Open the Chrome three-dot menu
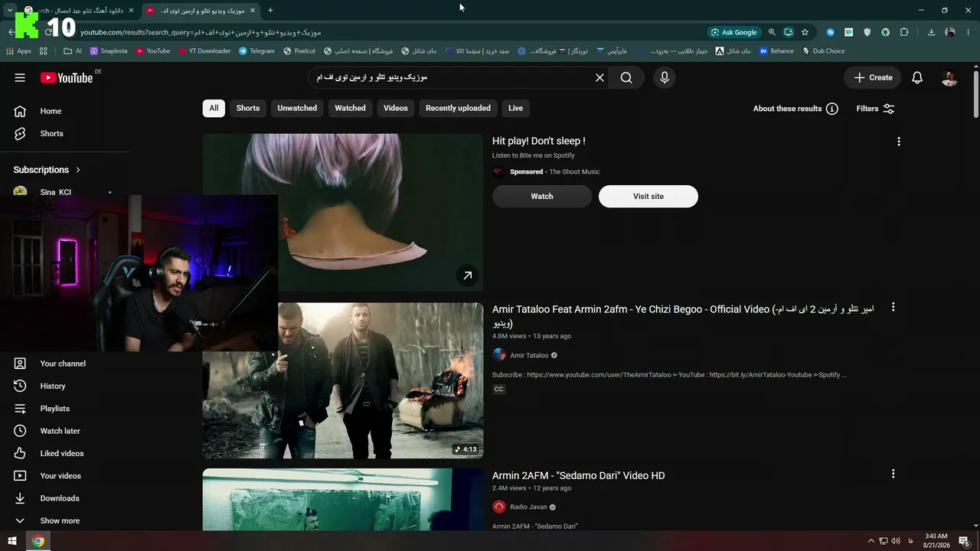This screenshot has width=980, height=551. click(x=969, y=32)
